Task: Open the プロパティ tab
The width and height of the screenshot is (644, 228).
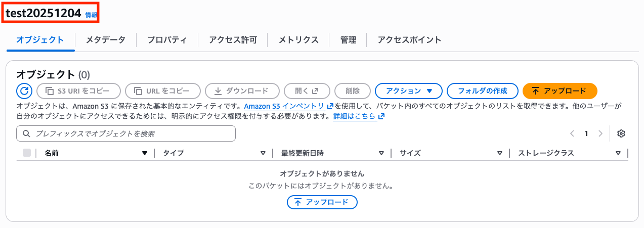Action: click(x=167, y=40)
